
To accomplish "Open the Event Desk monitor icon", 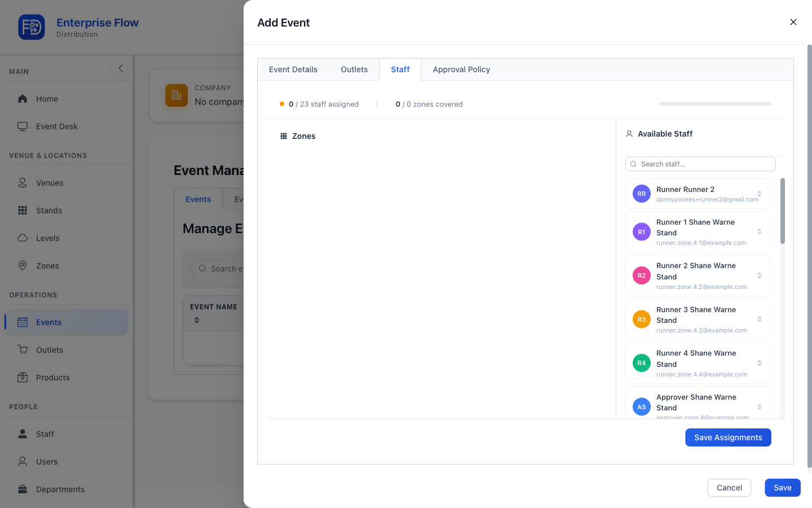I will point(23,126).
